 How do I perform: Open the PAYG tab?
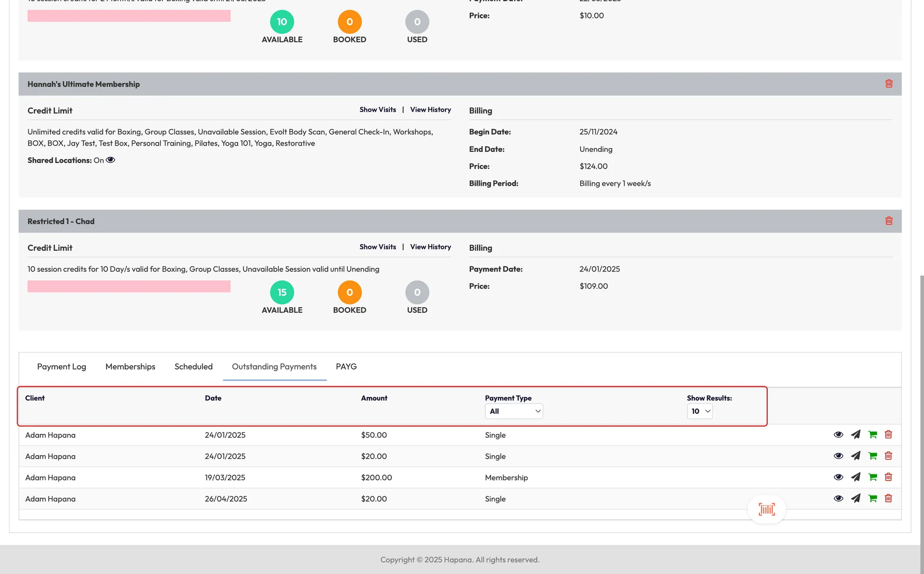[x=346, y=367]
